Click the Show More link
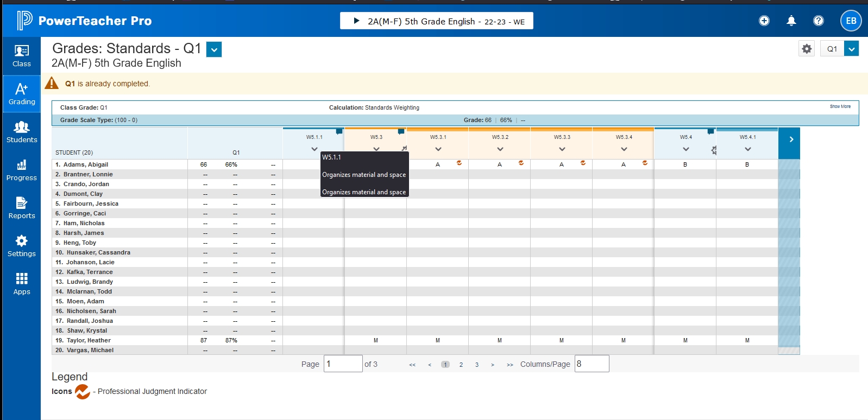 coord(840,106)
